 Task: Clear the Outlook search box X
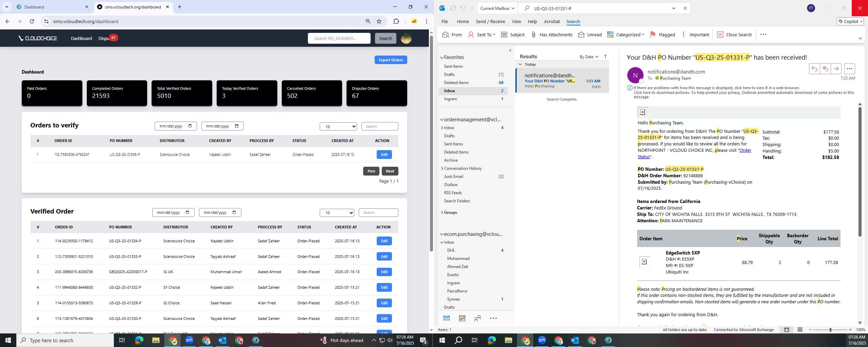point(685,8)
